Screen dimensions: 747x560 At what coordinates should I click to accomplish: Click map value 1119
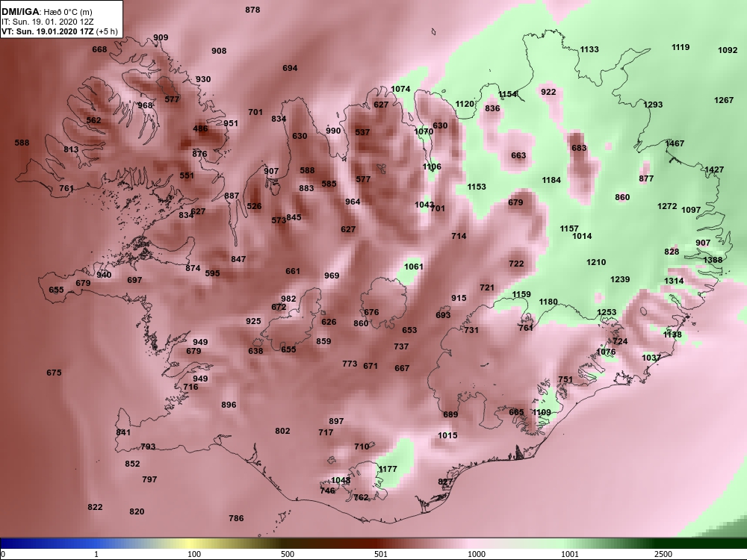tap(681, 47)
